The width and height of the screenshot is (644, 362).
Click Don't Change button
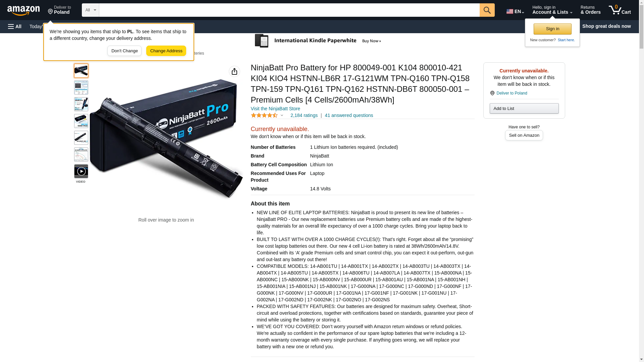click(x=124, y=51)
